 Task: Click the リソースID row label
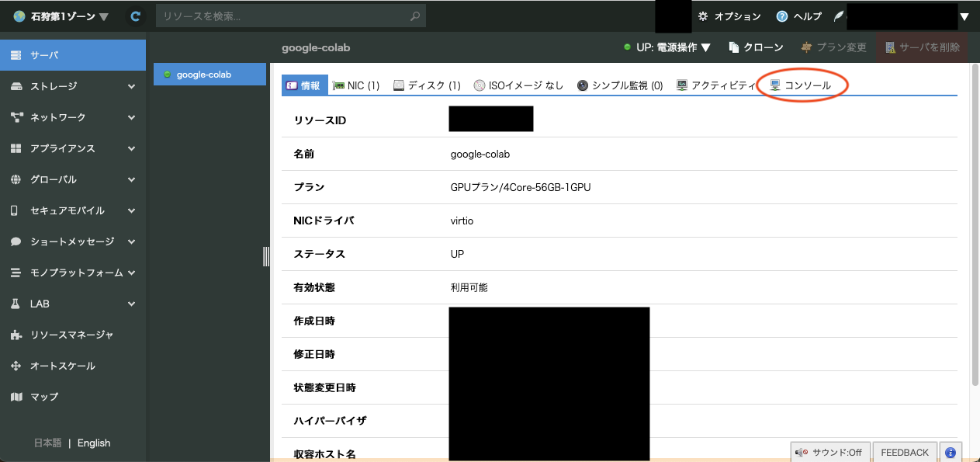pyautogui.click(x=320, y=120)
